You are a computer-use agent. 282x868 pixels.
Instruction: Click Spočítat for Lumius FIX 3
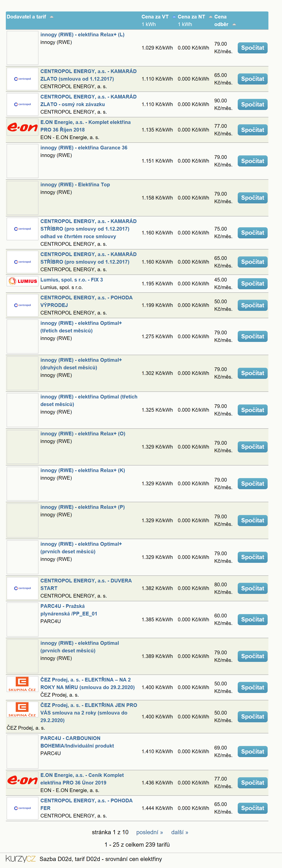(252, 284)
